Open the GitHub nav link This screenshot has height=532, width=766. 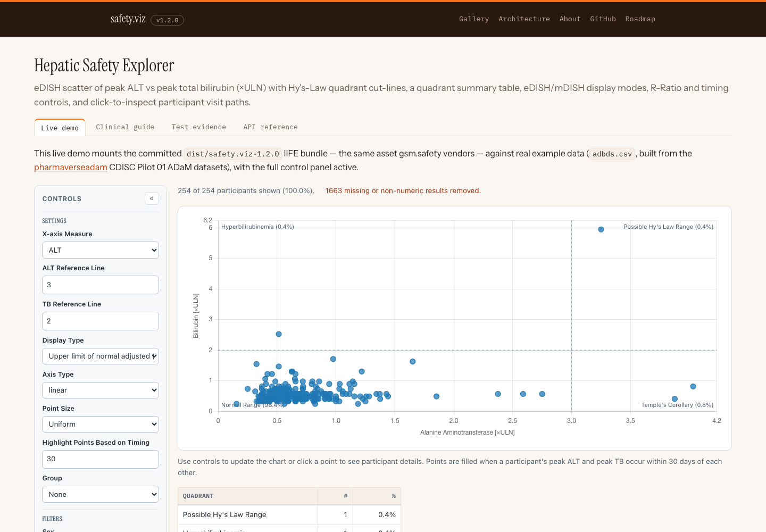pyautogui.click(x=603, y=19)
